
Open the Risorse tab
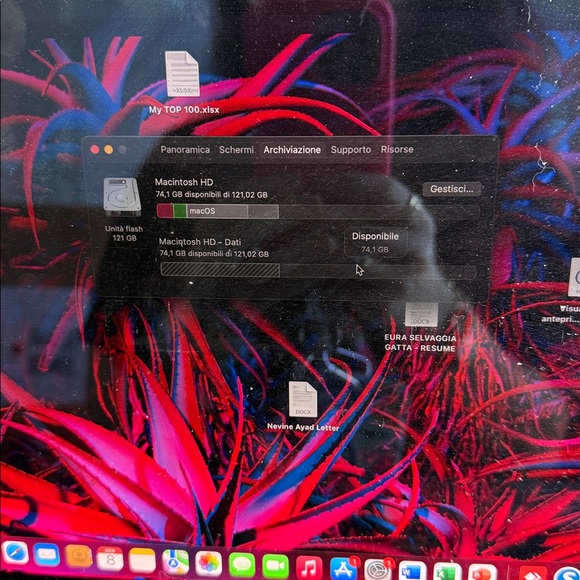tap(397, 149)
